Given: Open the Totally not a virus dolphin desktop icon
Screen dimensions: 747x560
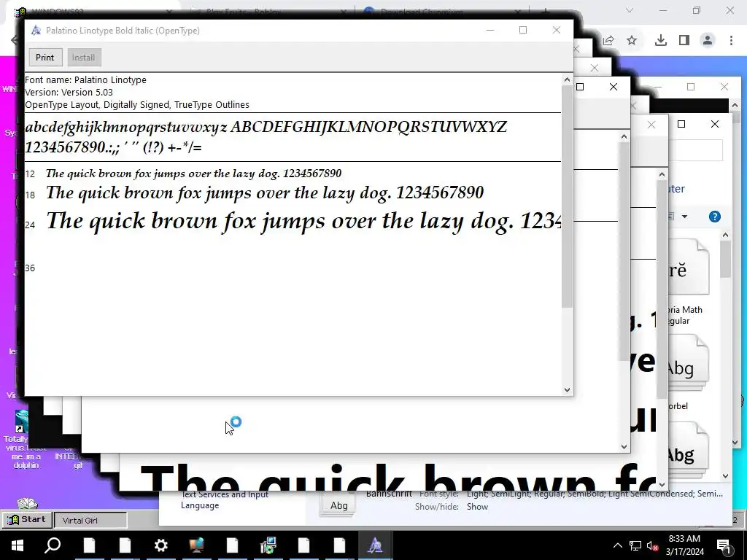Looking at the screenshot, I should tap(23, 440).
